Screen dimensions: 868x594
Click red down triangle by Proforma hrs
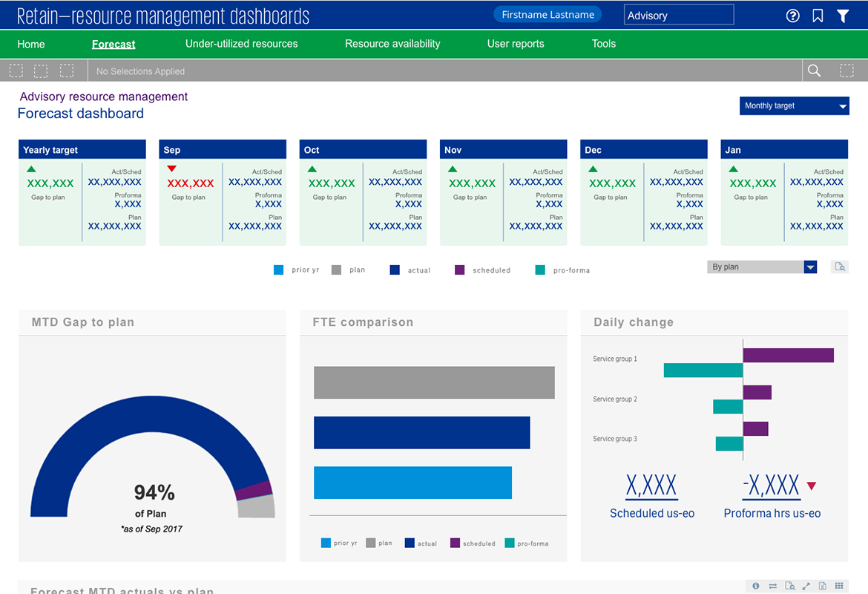pos(812,486)
